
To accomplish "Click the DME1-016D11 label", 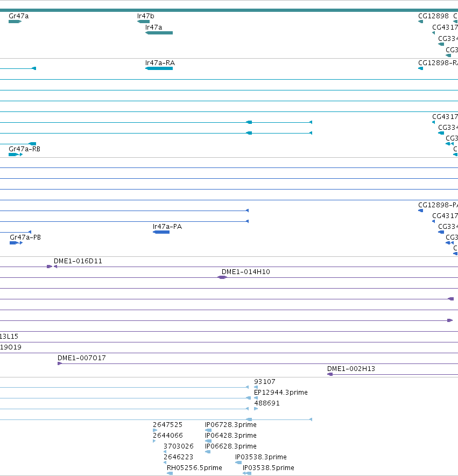I will (x=77, y=261).
